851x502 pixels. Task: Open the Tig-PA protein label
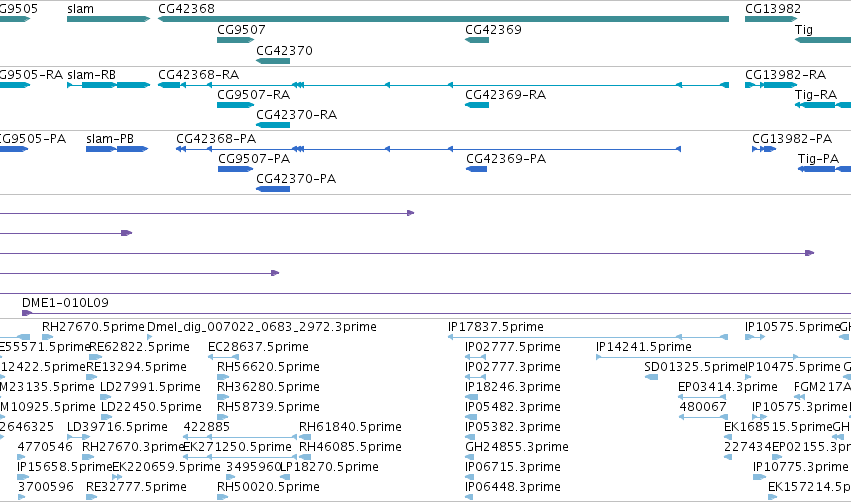click(x=818, y=159)
